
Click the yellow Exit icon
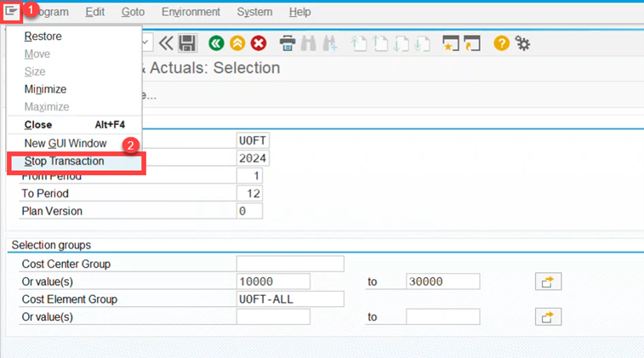point(237,43)
